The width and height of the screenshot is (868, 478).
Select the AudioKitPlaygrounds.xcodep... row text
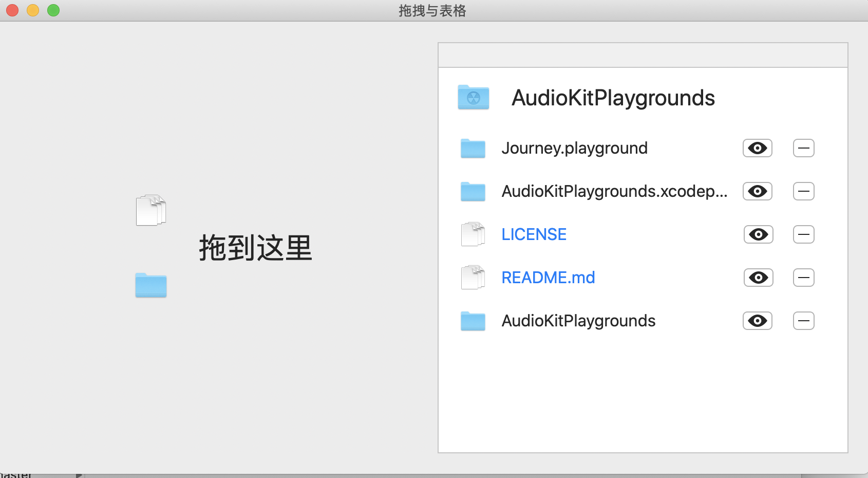[x=615, y=191]
